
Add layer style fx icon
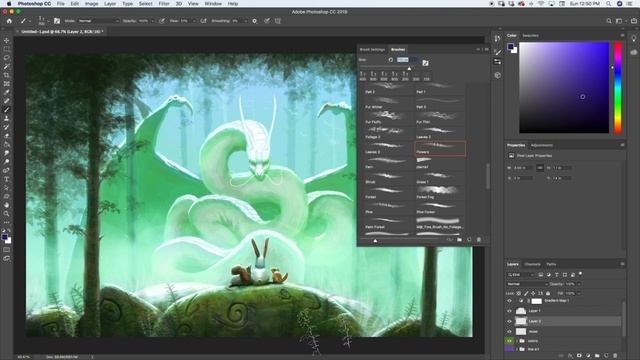(x=570, y=356)
